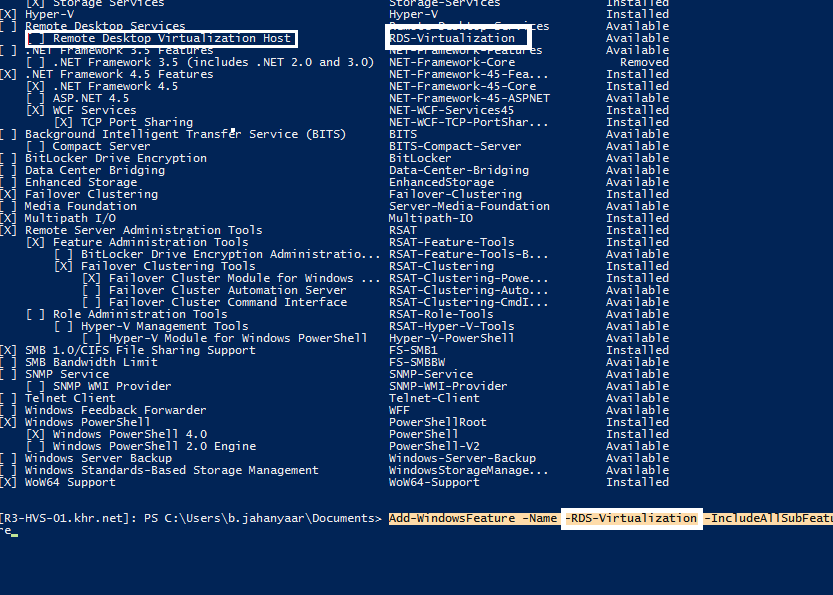Select the "NET-Framework-45-Core" name
Viewport: 833px width, 595px height.
click(463, 86)
